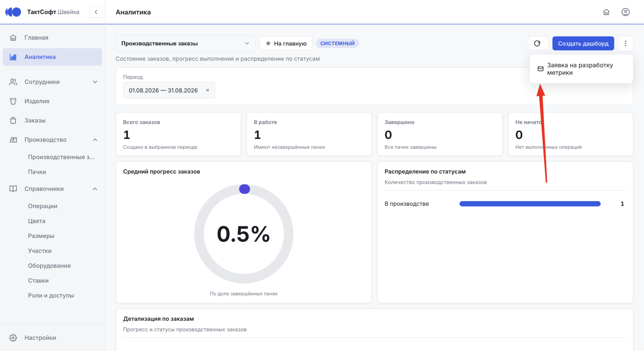This screenshot has height=351, width=644.
Task: Click the В производстве status bar
Action: coord(530,204)
